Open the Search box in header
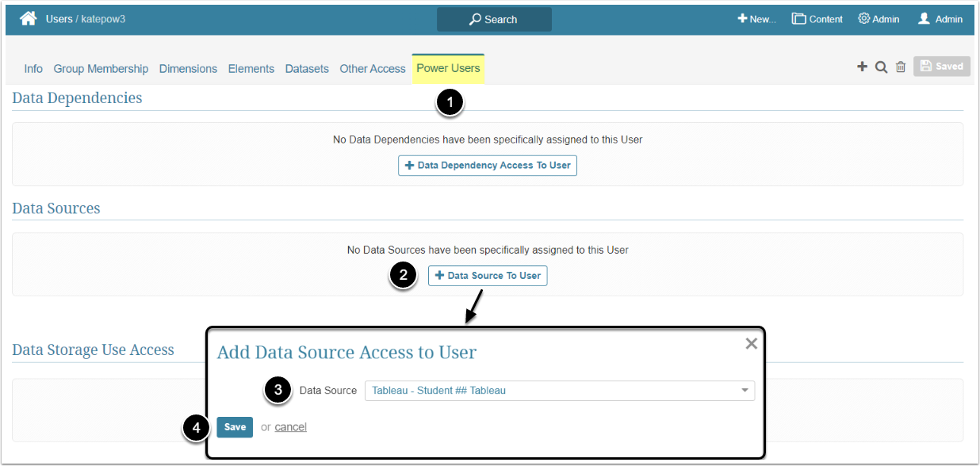 (494, 19)
